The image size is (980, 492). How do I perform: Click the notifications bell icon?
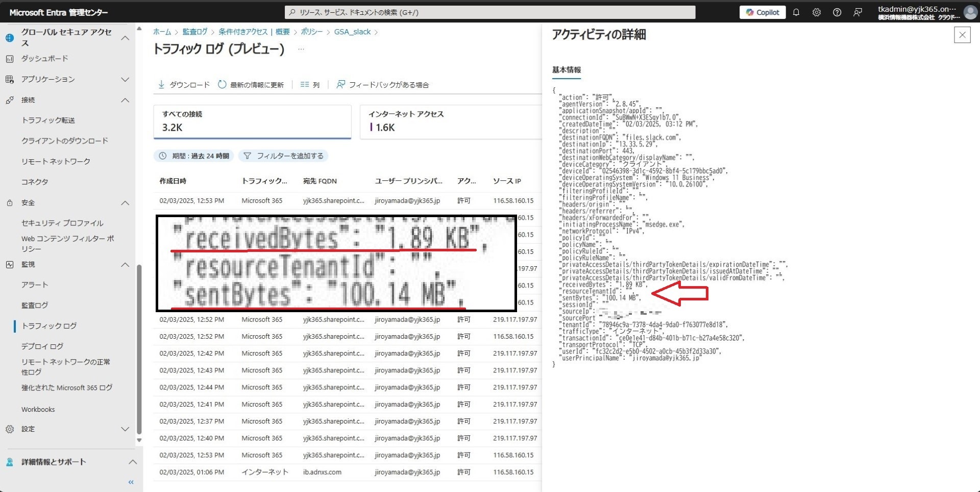[796, 12]
